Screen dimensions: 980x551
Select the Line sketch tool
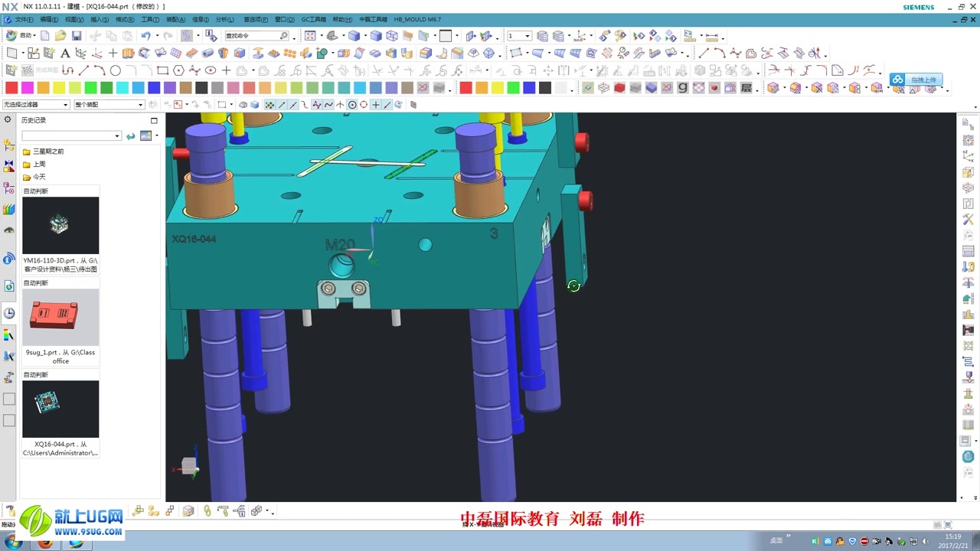pyautogui.click(x=83, y=70)
